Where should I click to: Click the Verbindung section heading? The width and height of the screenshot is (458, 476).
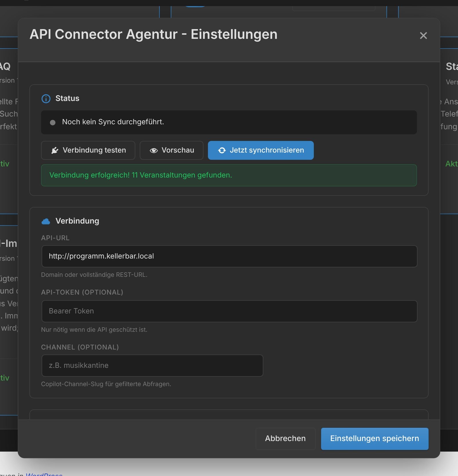coord(77,221)
